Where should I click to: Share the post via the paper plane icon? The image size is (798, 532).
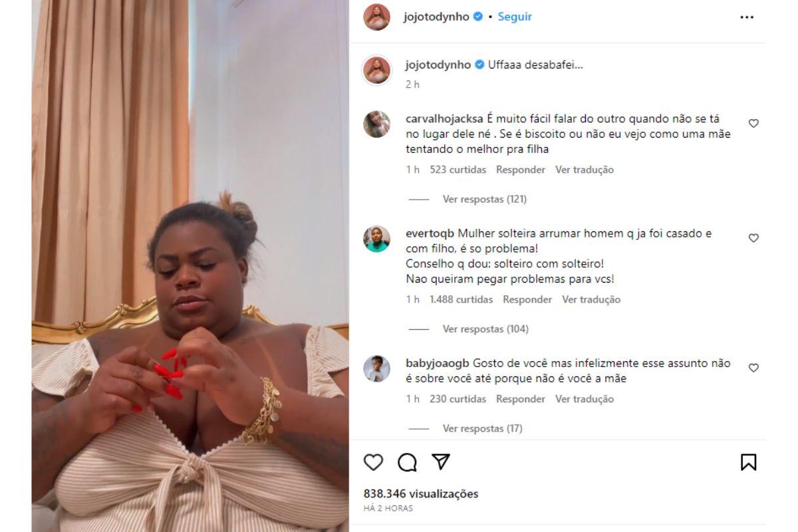click(441, 462)
